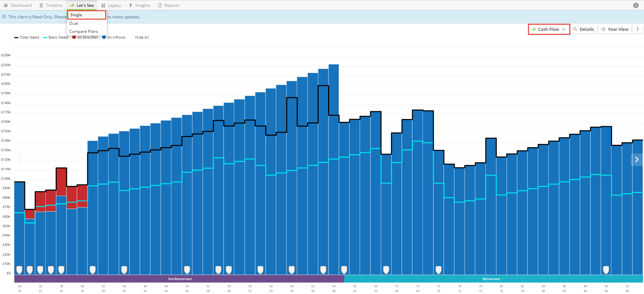Click the next arrow on chart's right edge
This screenshot has height=294, width=644.
coord(637,160)
